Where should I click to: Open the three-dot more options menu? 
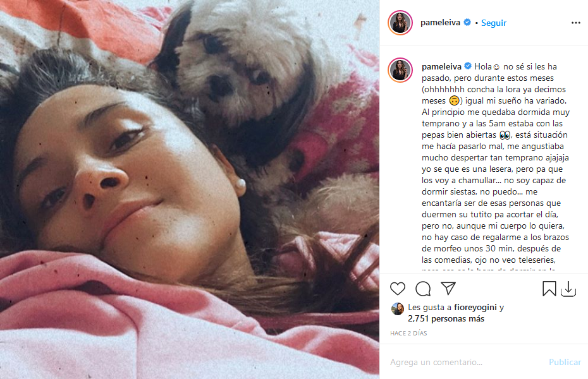point(575,23)
